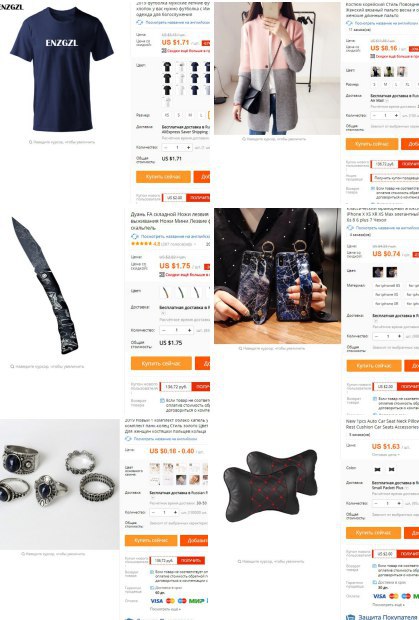Image resolution: width=419 pixels, height=620 pixels.
Task: Increase quantity with plus button on knife listing
Action: click(x=189, y=330)
